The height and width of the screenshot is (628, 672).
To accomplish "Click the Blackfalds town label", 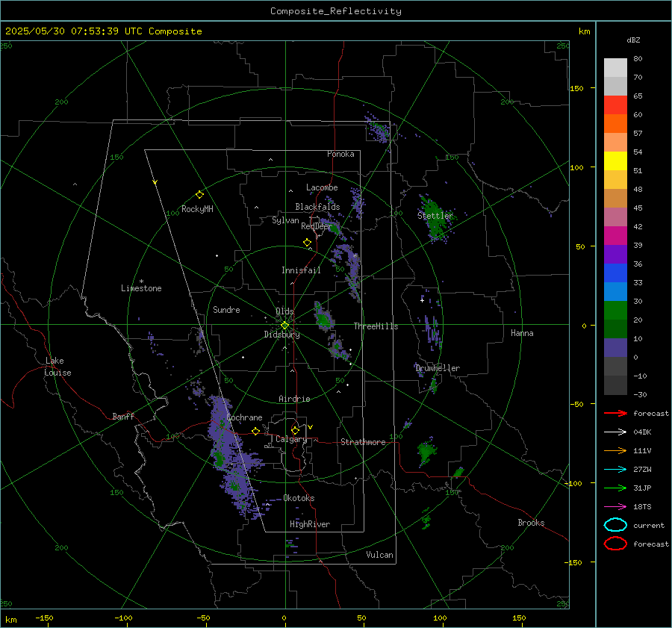I will (317, 207).
